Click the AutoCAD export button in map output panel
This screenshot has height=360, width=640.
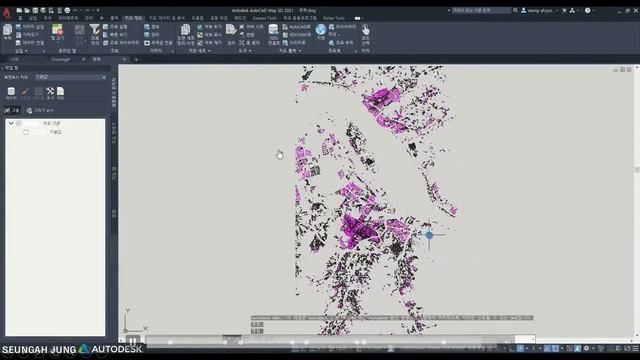click(x=296, y=27)
